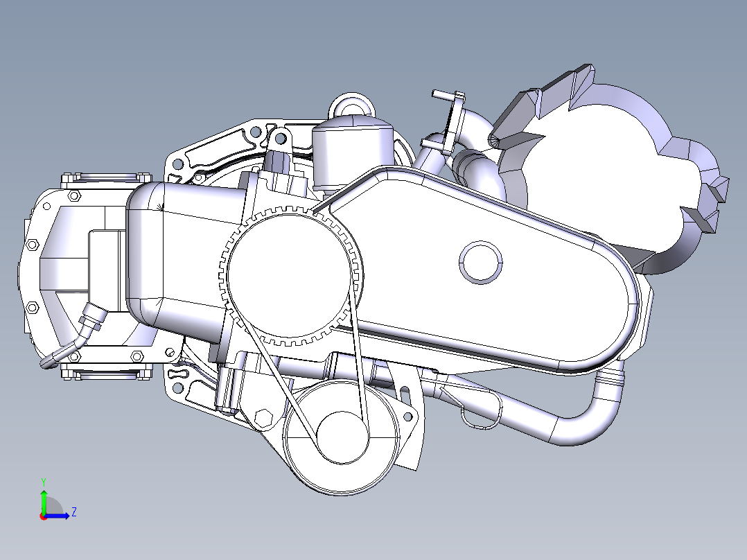The image size is (747, 560).
Task: Select the large toothed pulley on the engine
Action: click(290, 276)
